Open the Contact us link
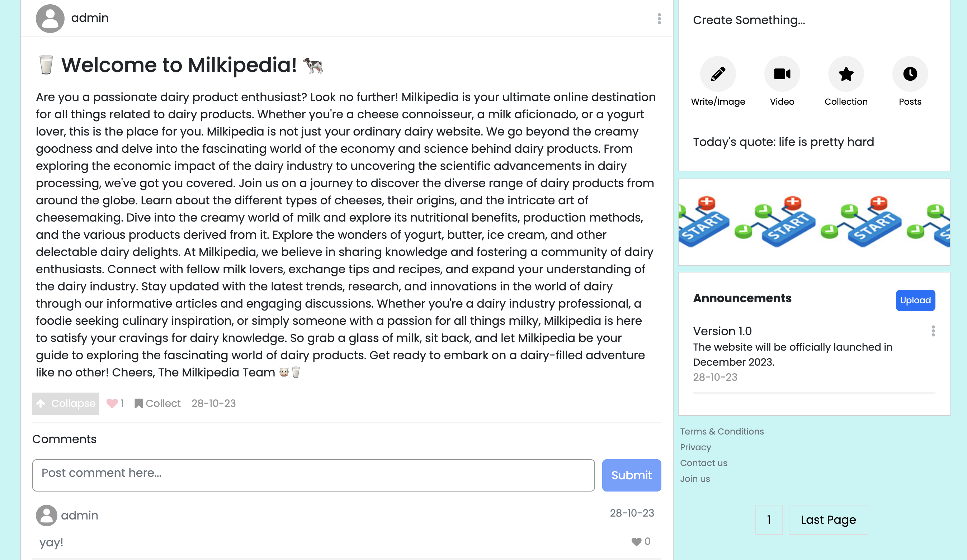The image size is (967, 560). click(x=703, y=463)
